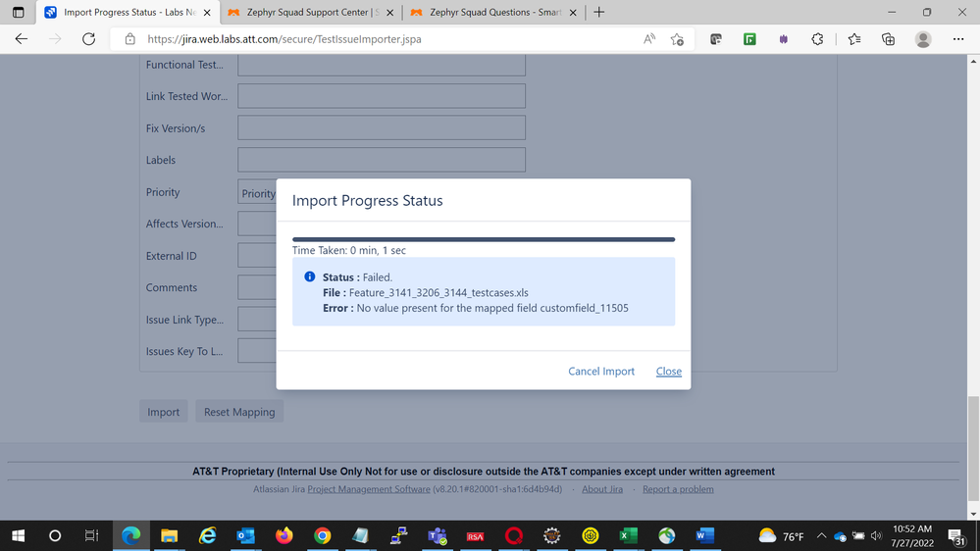Viewport: 980px width, 551px height.
Task: Open the Collections icon in toolbar
Action: (x=888, y=39)
